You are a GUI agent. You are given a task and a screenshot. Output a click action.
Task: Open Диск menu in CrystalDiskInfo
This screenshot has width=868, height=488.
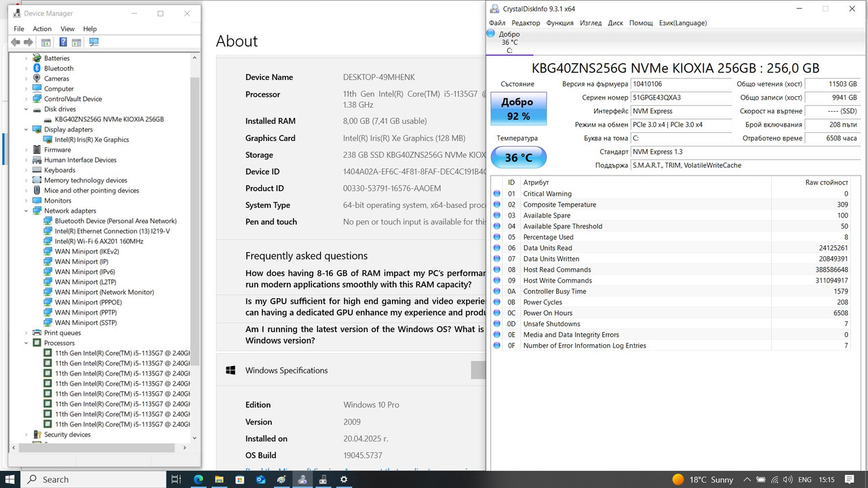click(616, 23)
